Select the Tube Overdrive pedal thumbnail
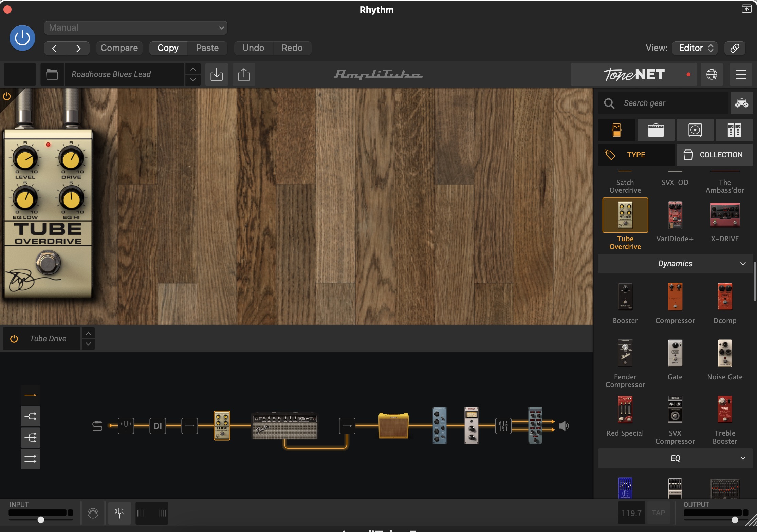This screenshot has width=757, height=532. (x=625, y=215)
